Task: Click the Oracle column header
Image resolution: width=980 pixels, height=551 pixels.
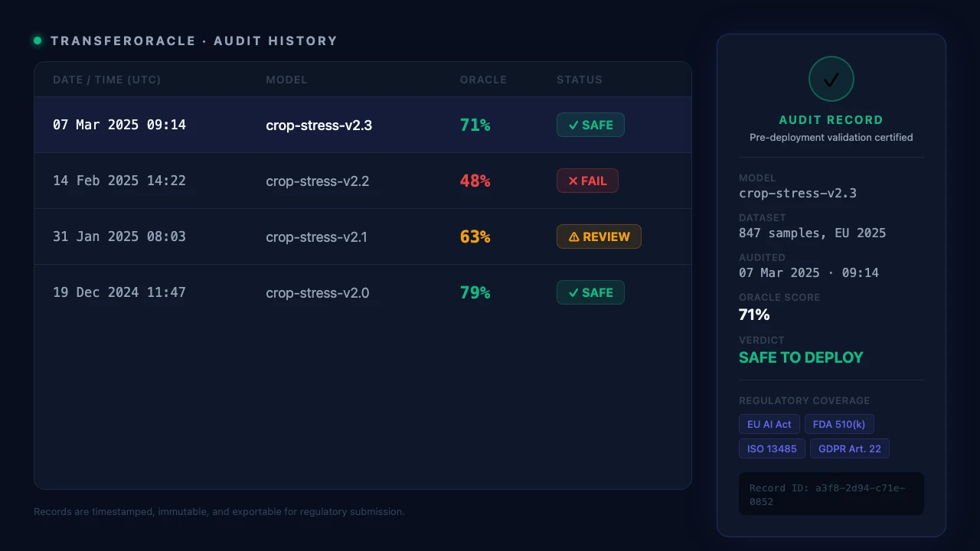Action: click(483, 80)
